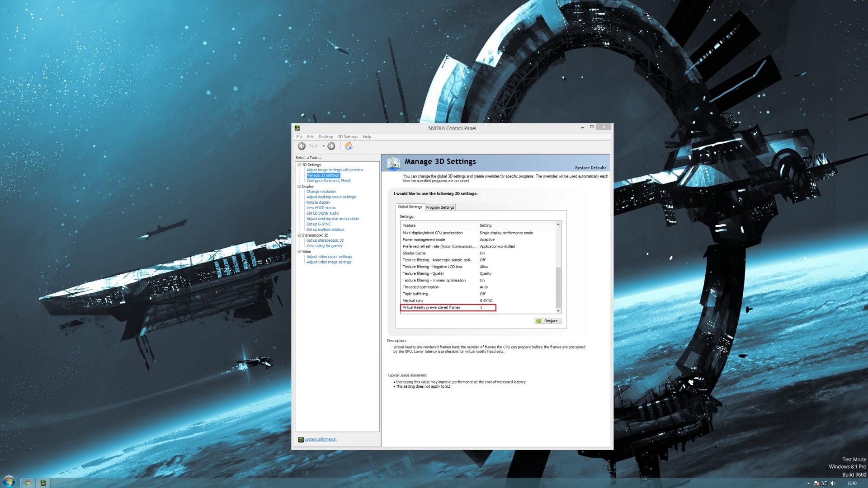Open Rotate display
Screen dimensions: 868x488
click(x=318, y=202)
